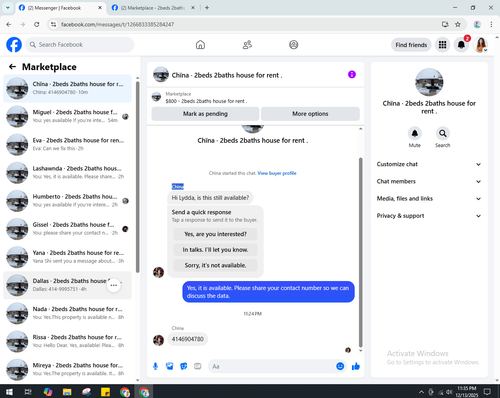
Task: Expand Media, files and links section
Action: click(429, 199)
